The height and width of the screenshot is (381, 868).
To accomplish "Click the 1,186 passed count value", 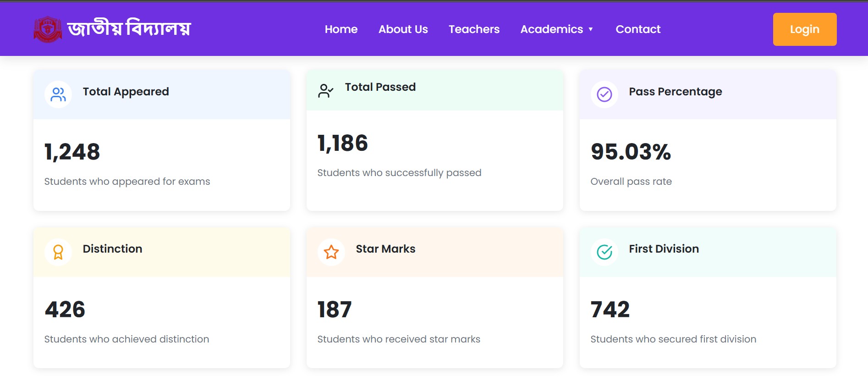I will coord(343,143).
